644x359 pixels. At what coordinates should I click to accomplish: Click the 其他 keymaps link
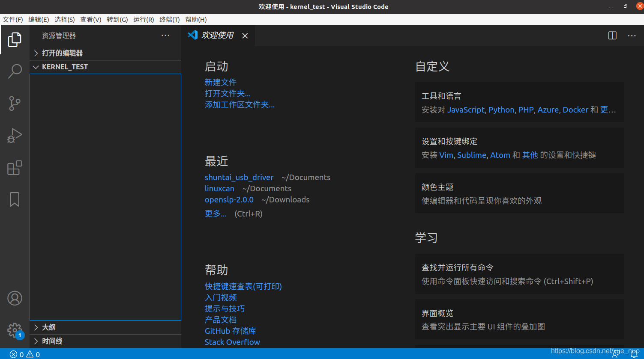(x=530, y=155)
